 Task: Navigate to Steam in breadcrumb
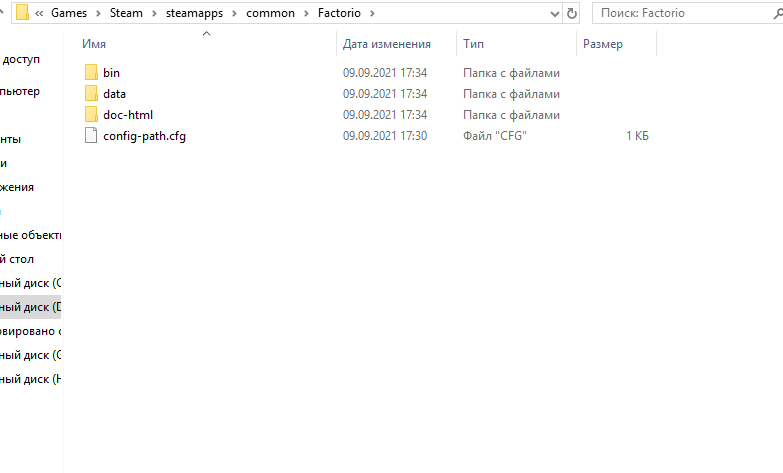point(126,13)
